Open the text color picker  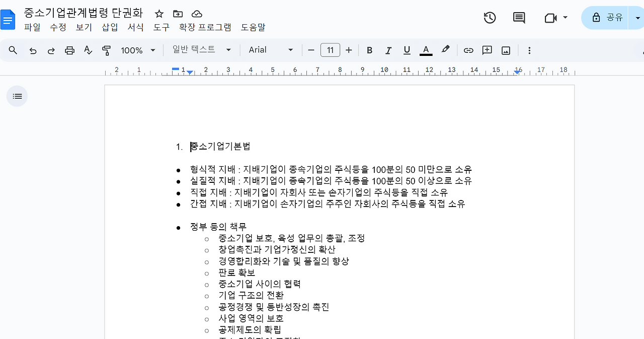pyautogui.click(x=426, y=50)
